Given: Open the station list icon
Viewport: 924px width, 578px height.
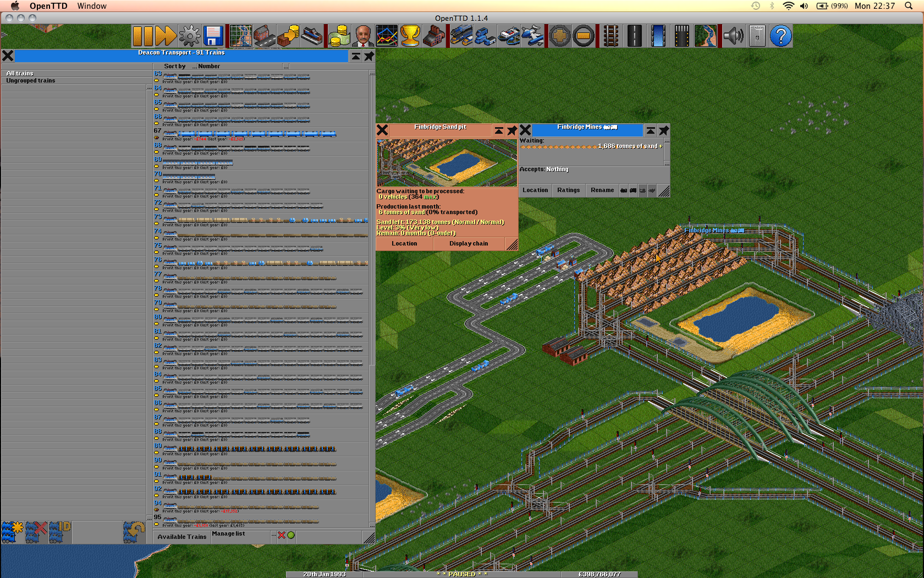Looking at the screenshot, I should point(312,36).
